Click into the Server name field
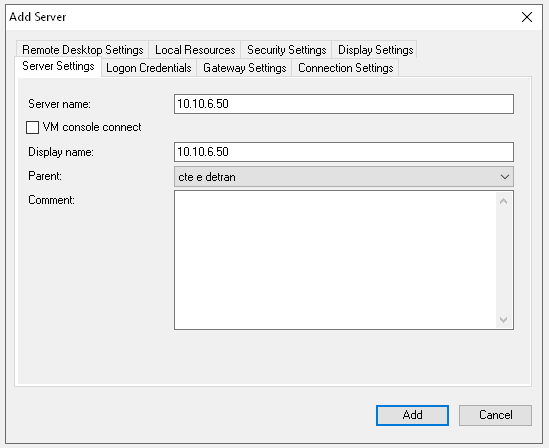Screen dimensions: 549x448 coord(344,104)
